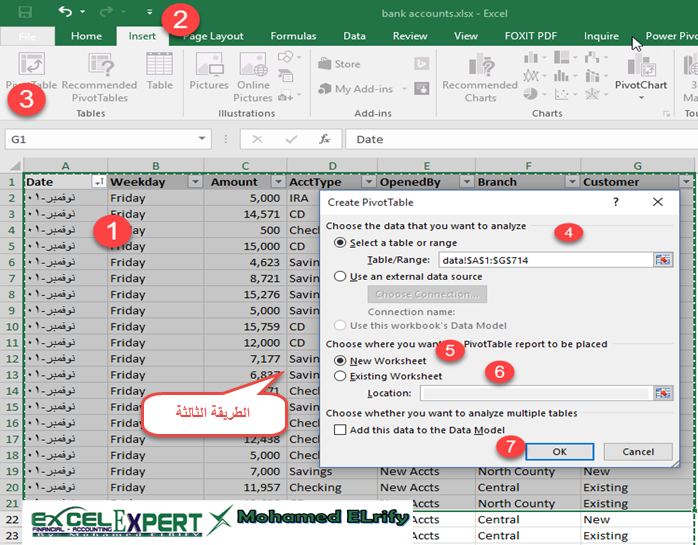Click the dialog Help question mark

(616, 202)
